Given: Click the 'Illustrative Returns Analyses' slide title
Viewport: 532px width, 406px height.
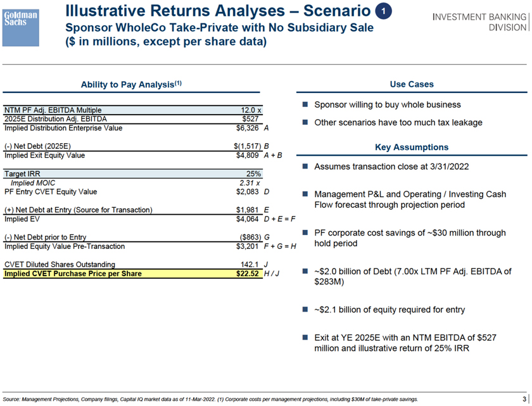Looking at the screenshot, I should 218,11.
